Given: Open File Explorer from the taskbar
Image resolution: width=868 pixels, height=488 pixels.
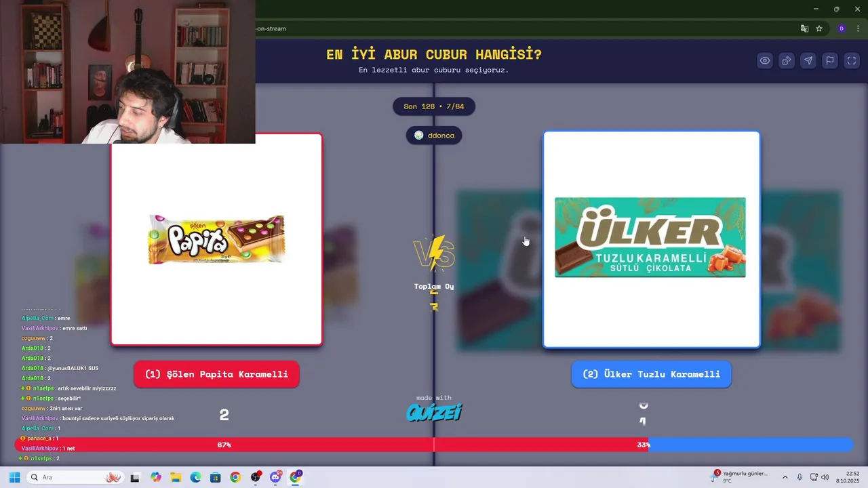Looking at the screenshot, I should (x=176, y=477).
